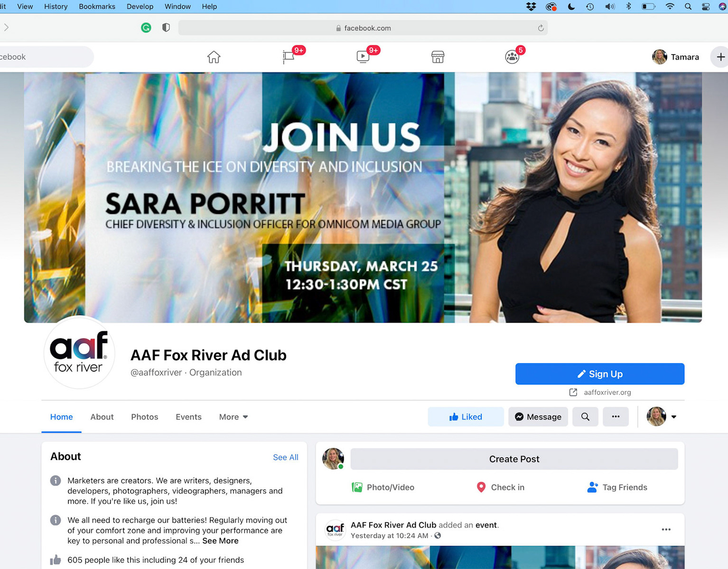Screen dimensions: 728x569
Task: Open Creative Cloud menu bar icon
Action: tap(551, 7)
